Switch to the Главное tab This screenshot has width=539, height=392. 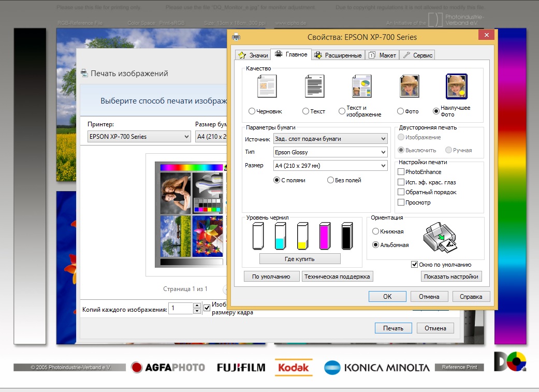tap(291, 54)
